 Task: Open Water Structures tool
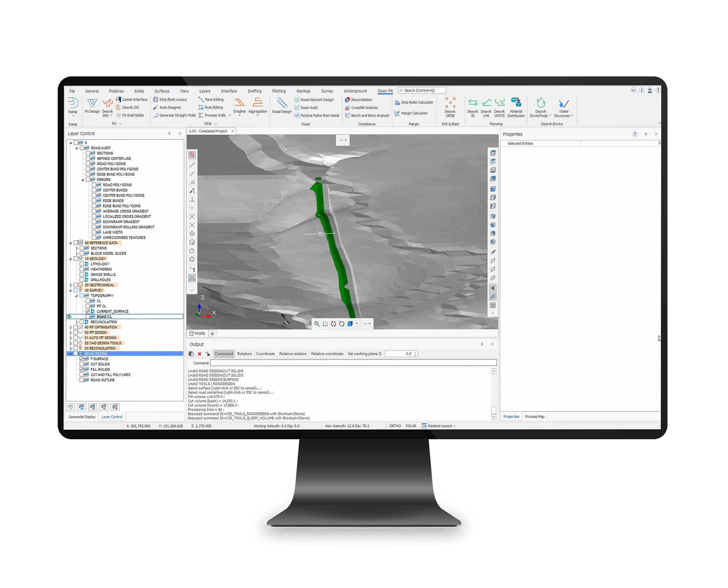click(x=563, y=108)
